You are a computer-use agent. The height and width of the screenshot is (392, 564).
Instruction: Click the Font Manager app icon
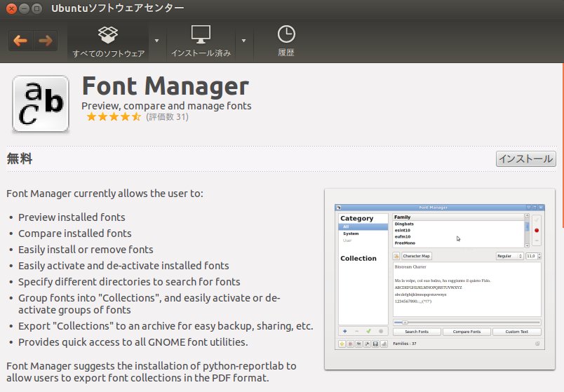click(41, 104)
